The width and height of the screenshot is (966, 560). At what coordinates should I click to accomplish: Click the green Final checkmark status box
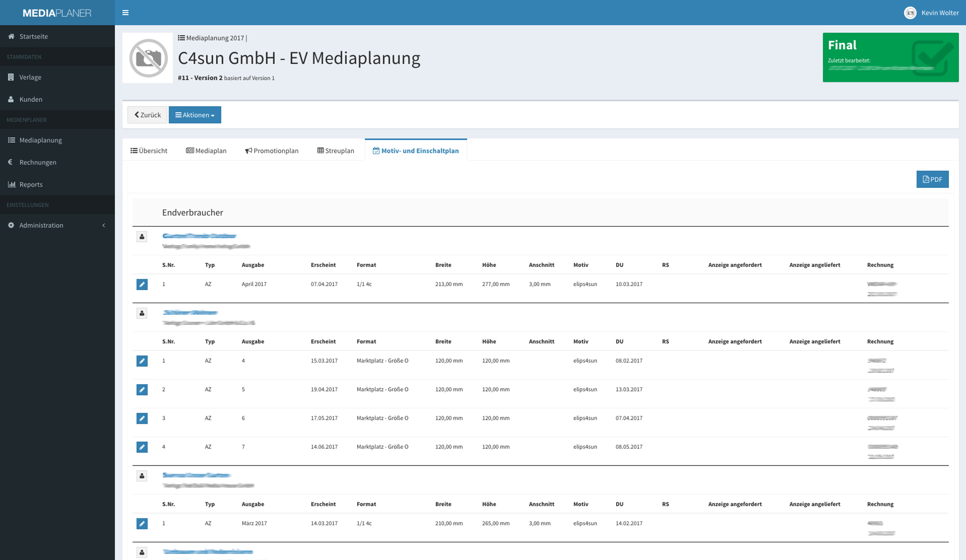[891, 57]
